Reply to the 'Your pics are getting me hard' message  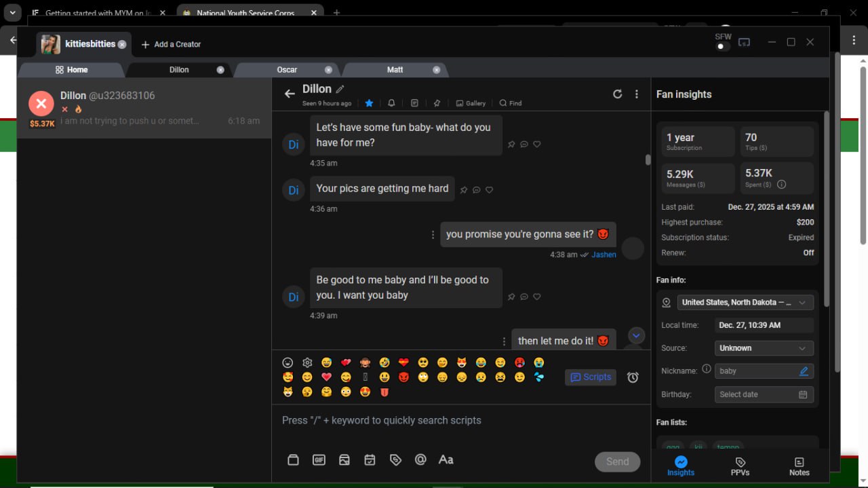click(477, 190)
